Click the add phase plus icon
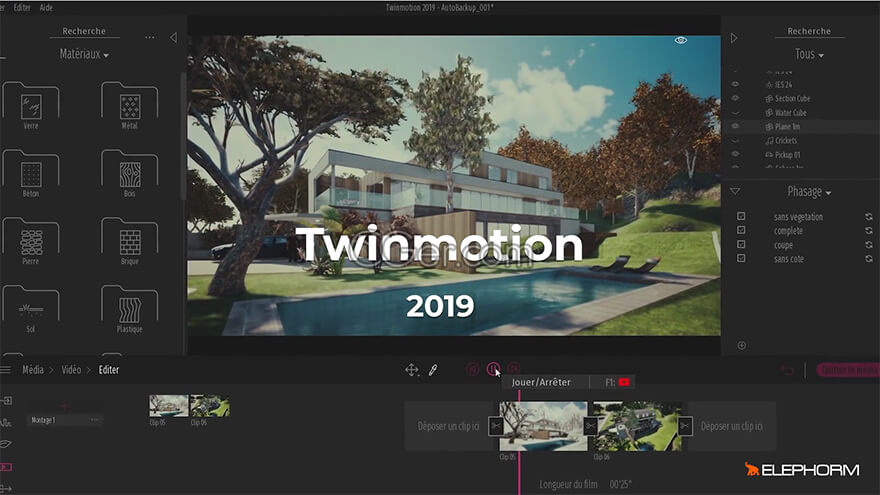Image resolution: width=880 pixels, height=495 pixels. (x=741, y=345)
